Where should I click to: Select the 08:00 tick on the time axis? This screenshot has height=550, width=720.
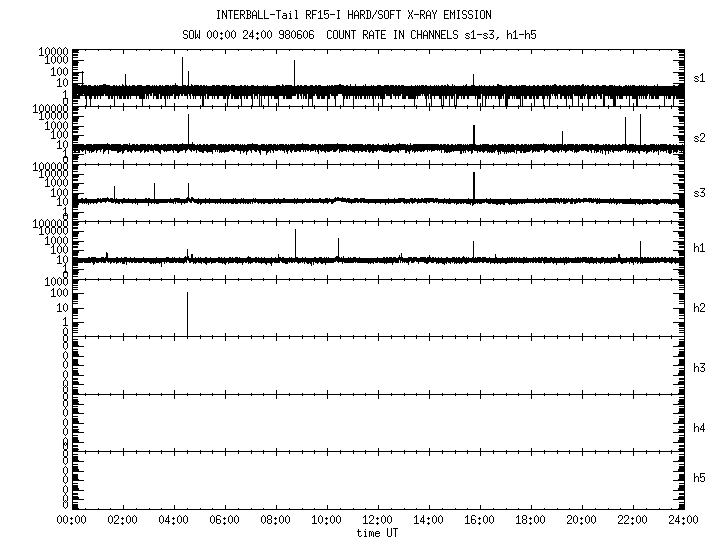coord(276,520)
